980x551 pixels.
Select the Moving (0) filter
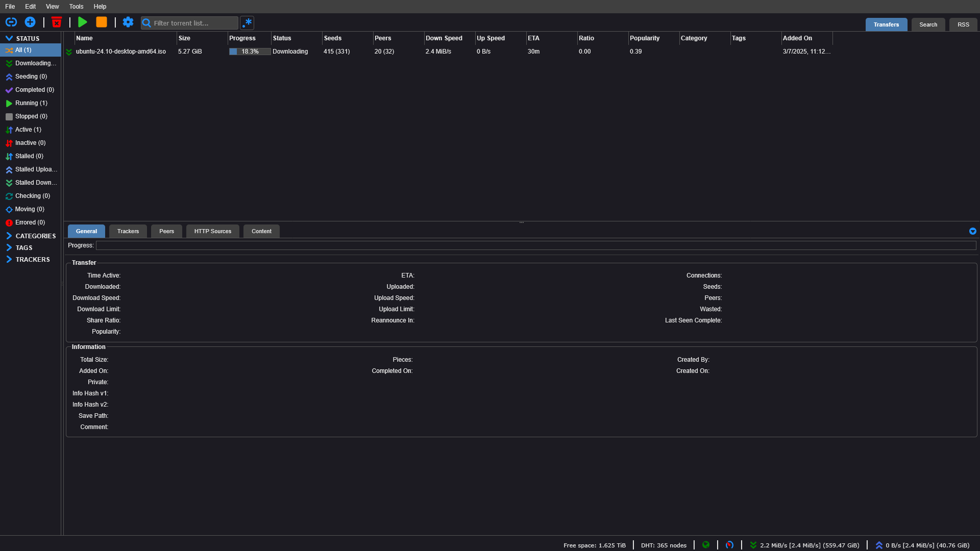coord(31,209)
